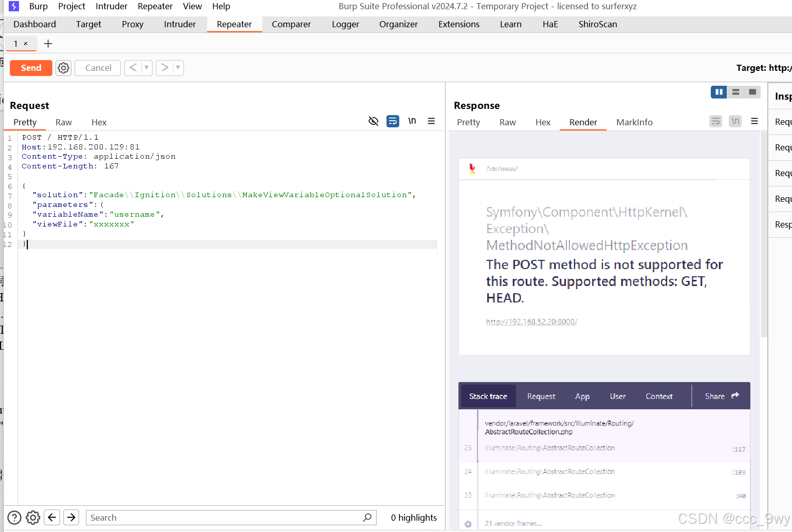The image size is (792, 532).
Task: Open the next-history dropdown arrow
Action: pos(178,68)
